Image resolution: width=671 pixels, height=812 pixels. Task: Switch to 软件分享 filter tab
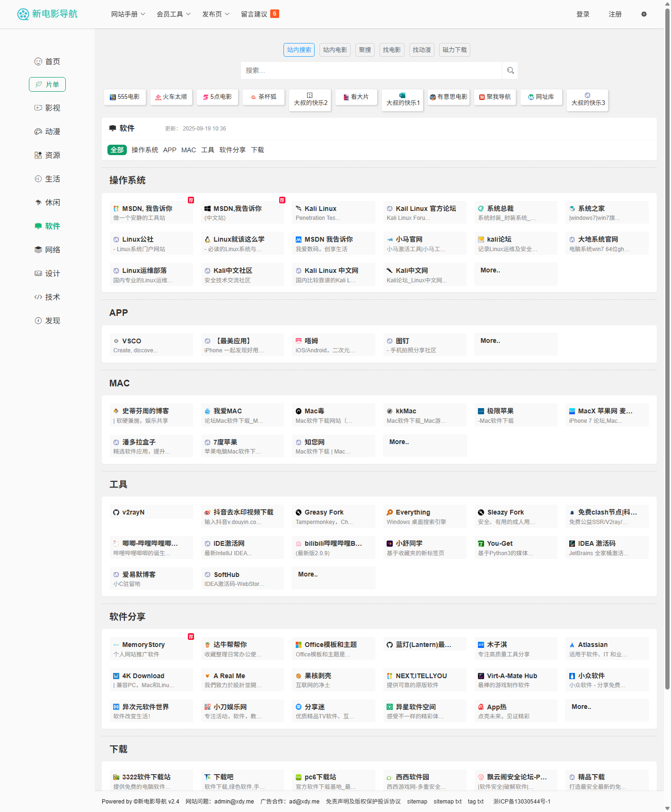tap(232, 150)
